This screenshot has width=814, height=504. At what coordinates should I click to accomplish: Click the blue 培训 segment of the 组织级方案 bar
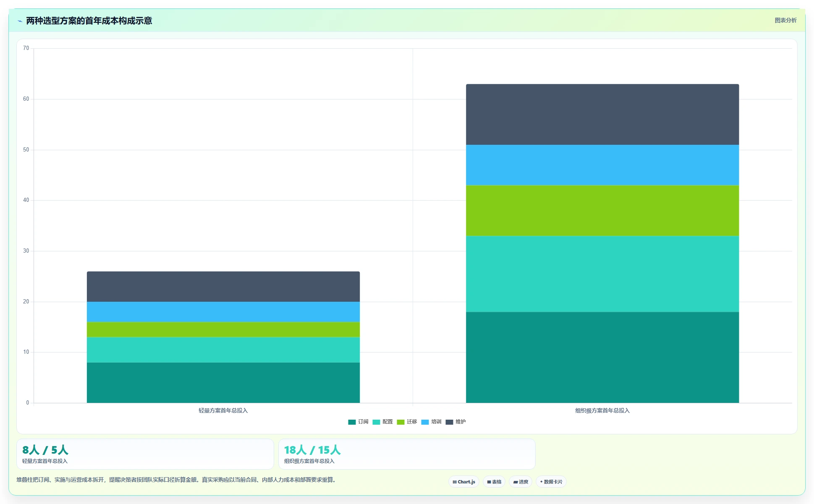(x=602, y=165)
